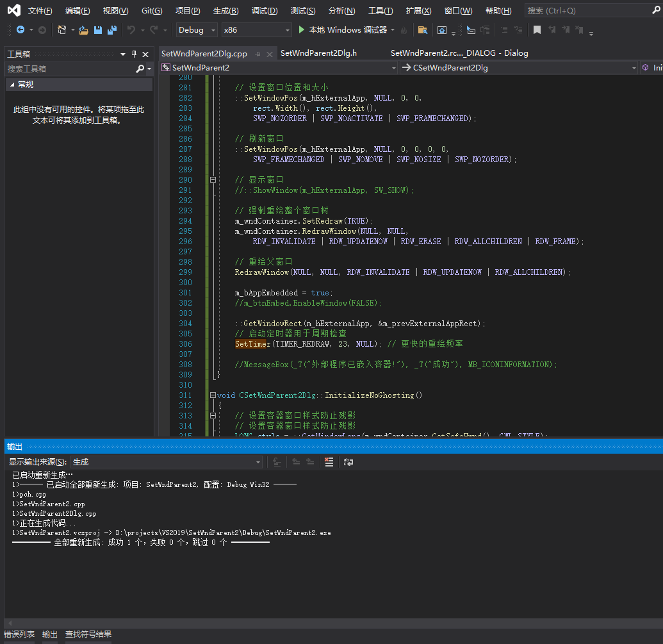The image size is (663, 644).
Task: Open Find in Files icon
Action: [422, 30]
